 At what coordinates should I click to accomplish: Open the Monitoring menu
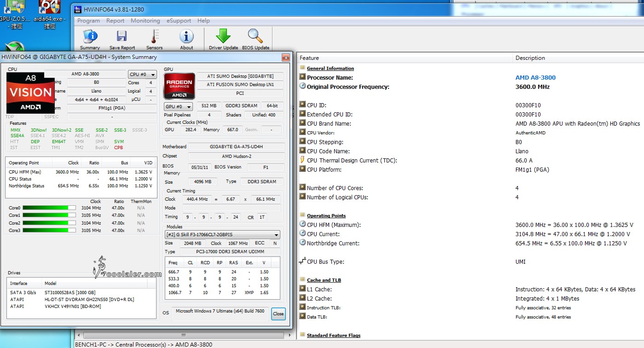click(145, 21)
